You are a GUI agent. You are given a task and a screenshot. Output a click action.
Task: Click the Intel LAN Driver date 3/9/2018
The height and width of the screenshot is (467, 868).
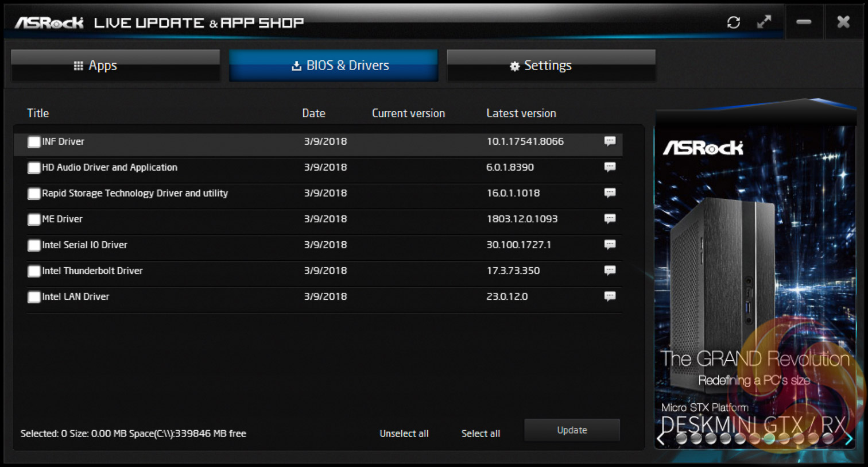click(325, 296)
